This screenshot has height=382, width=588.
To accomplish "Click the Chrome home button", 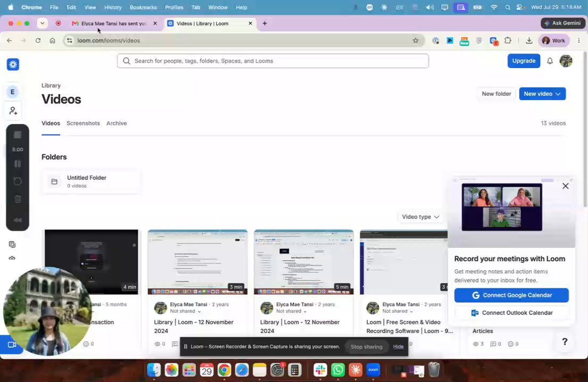I will click(x=53, y=40).
